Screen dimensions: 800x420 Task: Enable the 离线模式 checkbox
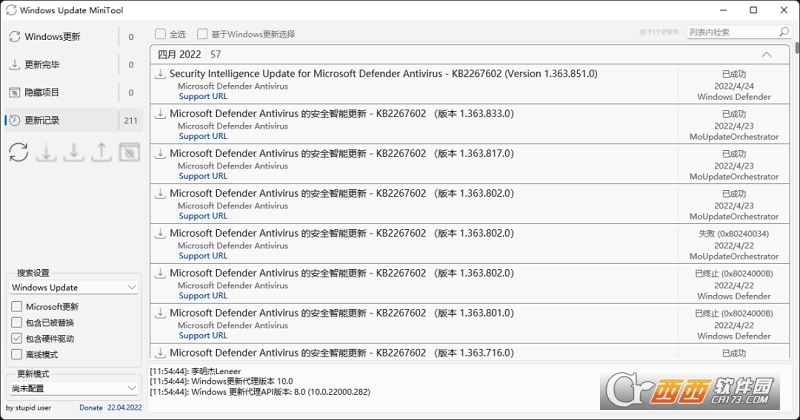(x=17, y=354)
